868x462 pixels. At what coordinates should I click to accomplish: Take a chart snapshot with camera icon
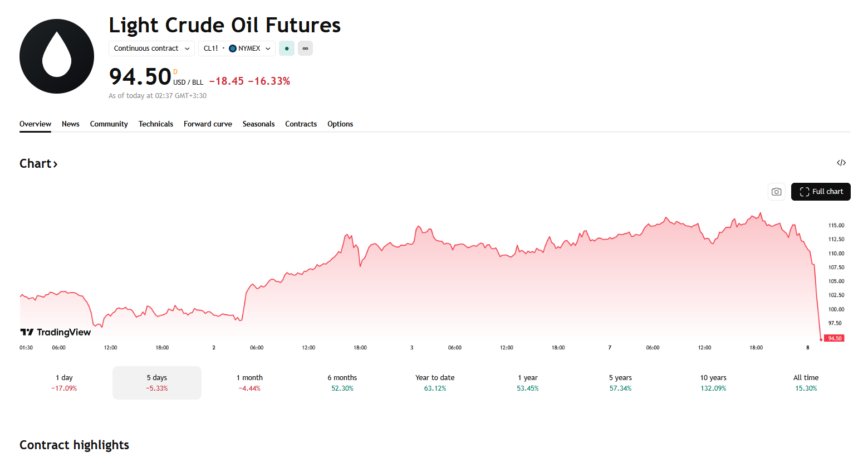776,192
